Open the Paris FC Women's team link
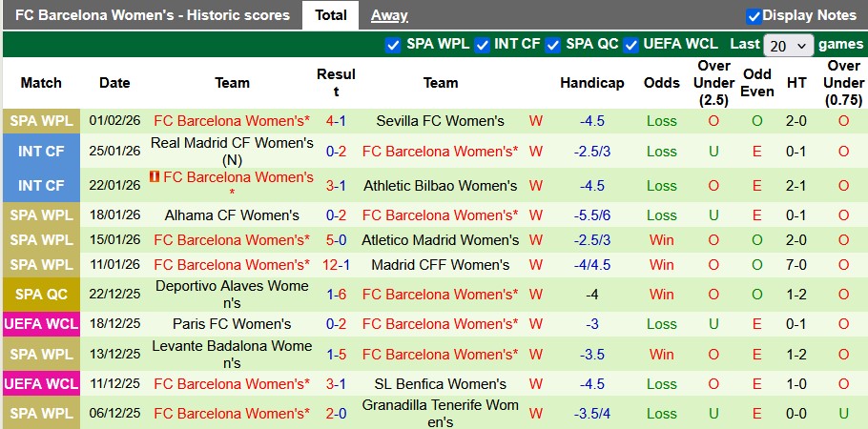This screenshot has width=868, height=429. (232, 324)
